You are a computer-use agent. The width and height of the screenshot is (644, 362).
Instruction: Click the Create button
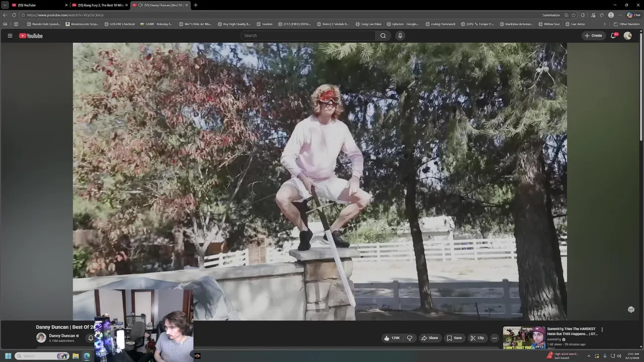point(593,36)
